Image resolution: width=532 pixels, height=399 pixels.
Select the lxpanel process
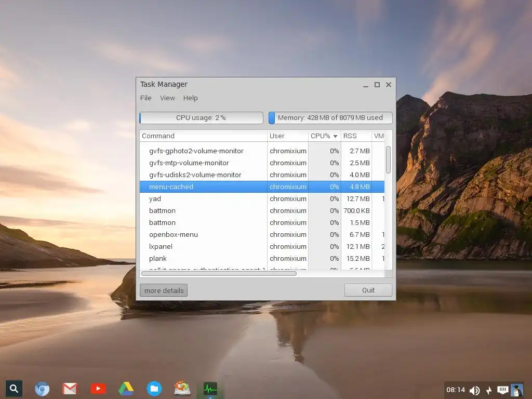point(262,246)
